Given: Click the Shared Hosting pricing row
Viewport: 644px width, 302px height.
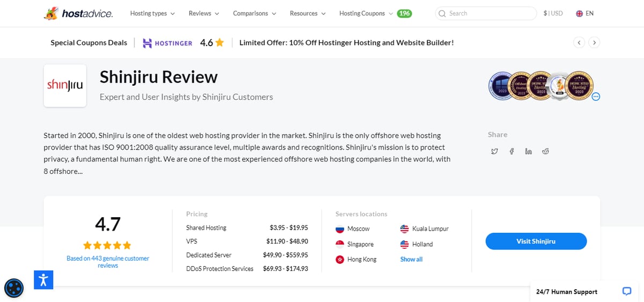Looking at the screenshot, I should pos(247,228).
